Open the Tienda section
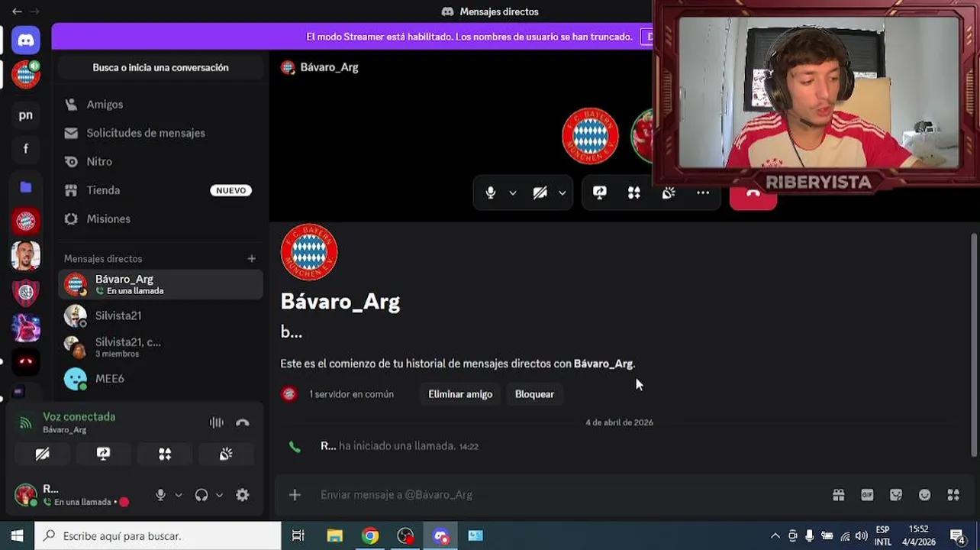Screen dimensions: 980x550 tap(102, 190)
